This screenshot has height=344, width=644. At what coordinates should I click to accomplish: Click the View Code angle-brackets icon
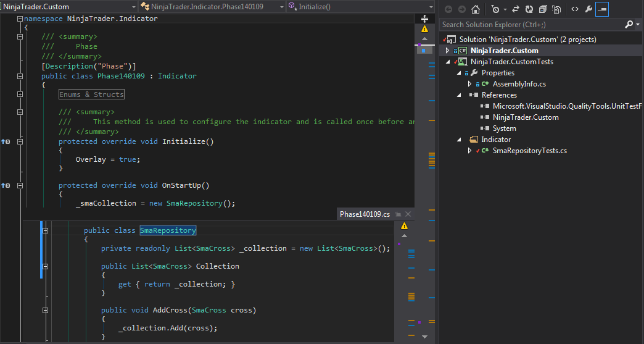point(575,9)
